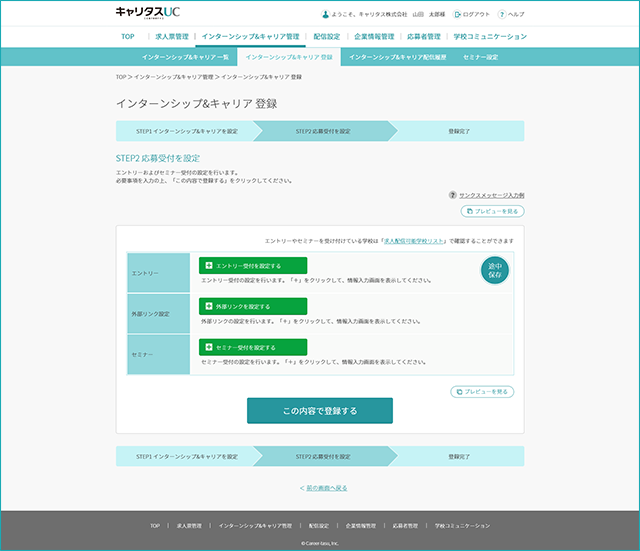Click この内容で登録する button
Screen dimensions: 640x551
(320, 411)
